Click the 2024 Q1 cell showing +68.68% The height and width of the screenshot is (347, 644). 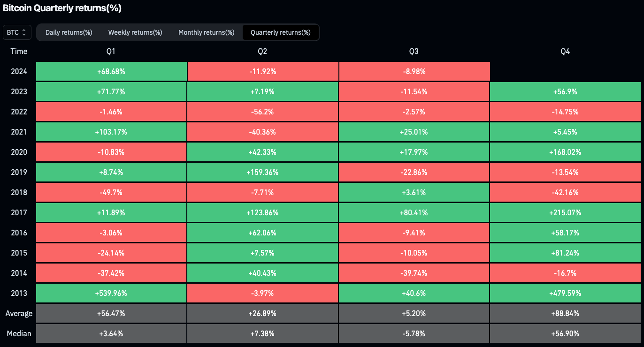(111, 72)
